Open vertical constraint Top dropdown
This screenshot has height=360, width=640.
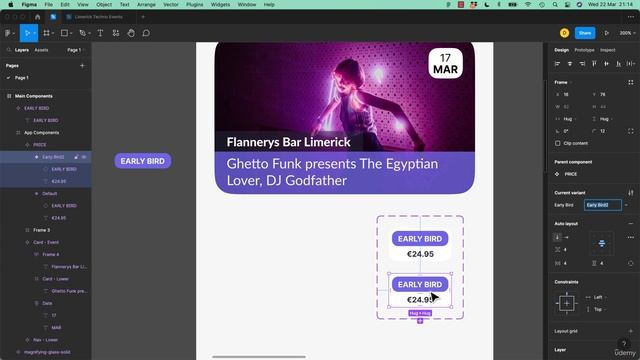pyautogui.click(x=598, y=309)
